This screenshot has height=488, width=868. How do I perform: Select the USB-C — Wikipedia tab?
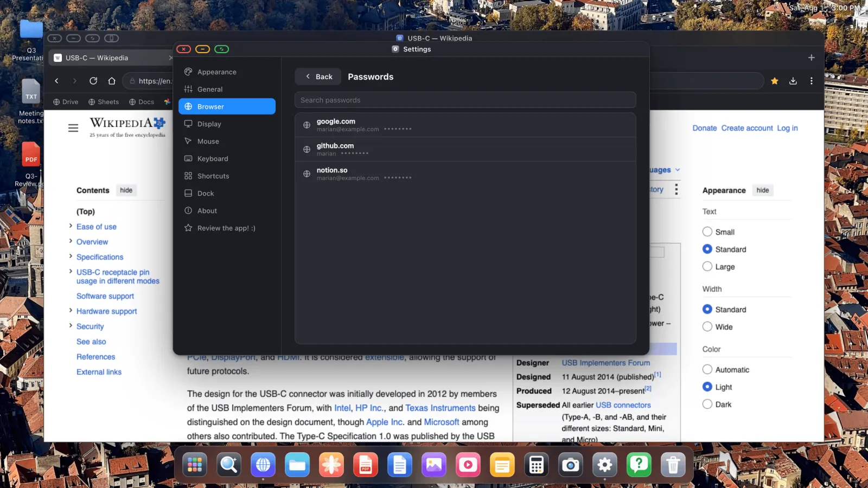point(111,57)
